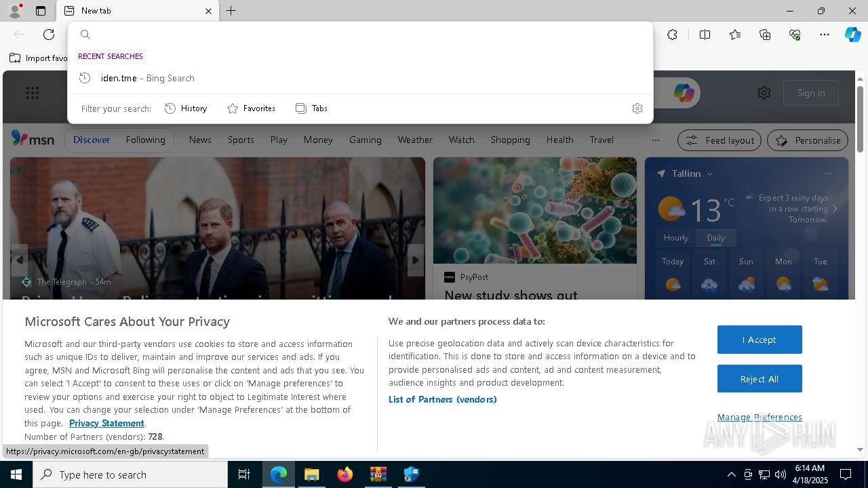Open the Health menu item
Screen dimensions: 868x488
pos(559,140)
